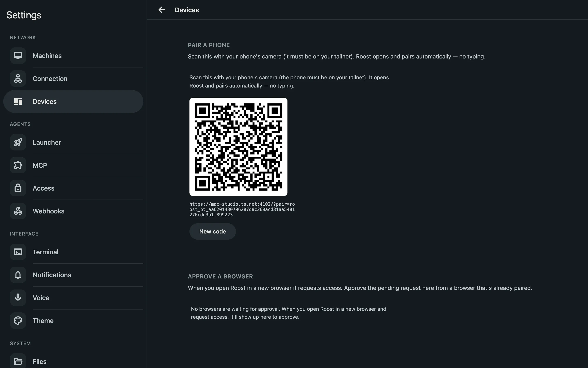Click the Devices sidebar icon

[18, 101]
